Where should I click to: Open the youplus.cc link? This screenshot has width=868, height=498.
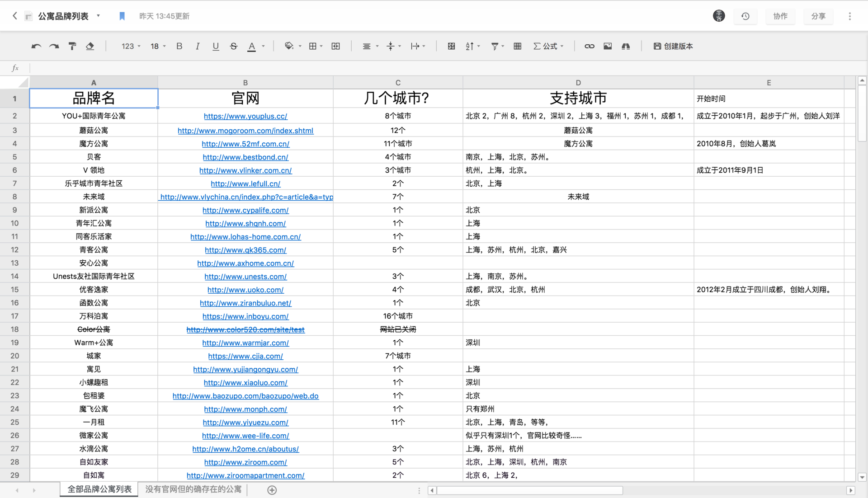(x=245, y=116)
